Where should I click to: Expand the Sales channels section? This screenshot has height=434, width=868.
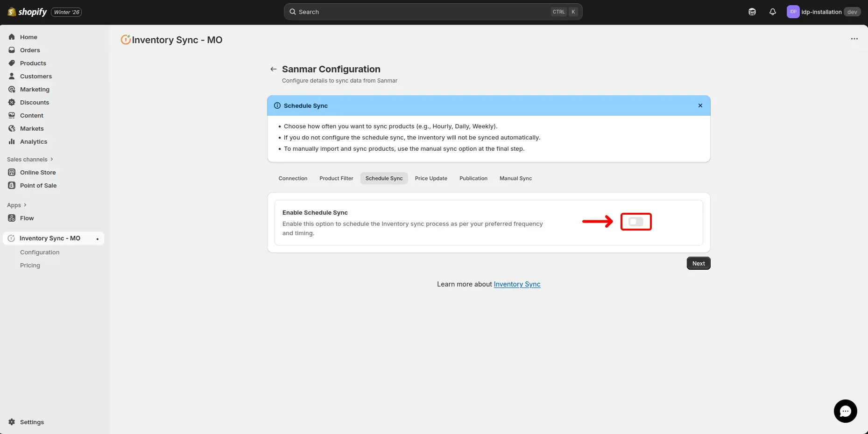(x=30, y=159)
